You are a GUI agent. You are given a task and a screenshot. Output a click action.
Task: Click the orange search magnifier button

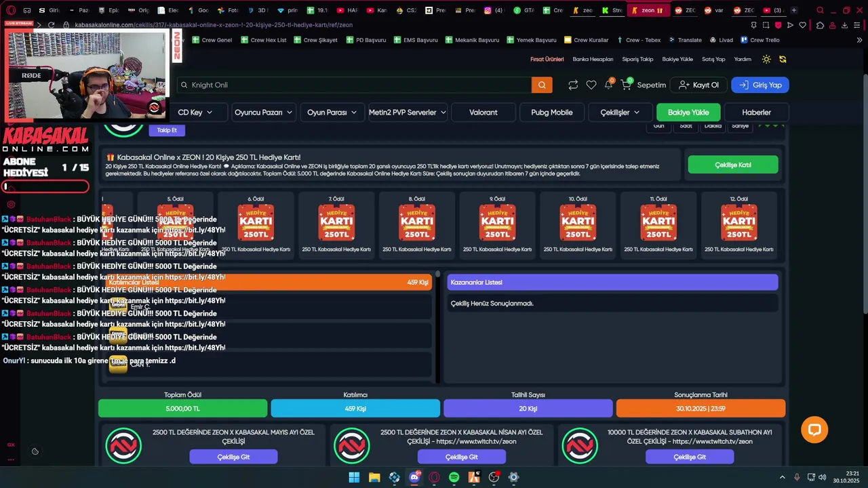[x=542, y=85]
